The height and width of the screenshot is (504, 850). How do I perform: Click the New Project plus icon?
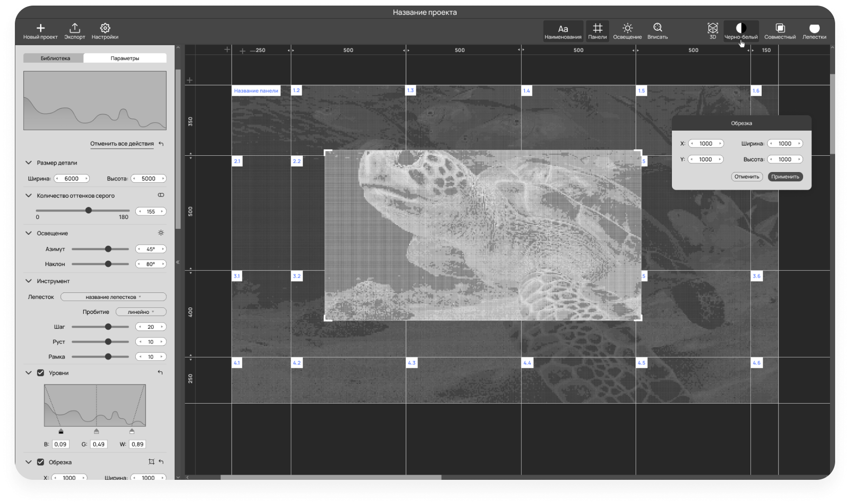pyautogui.click(x=40, y=28)
